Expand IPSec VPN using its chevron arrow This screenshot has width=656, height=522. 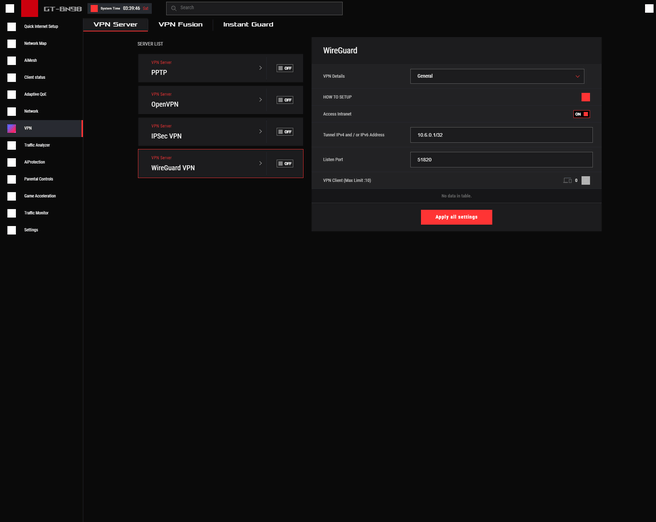(260, 131)
